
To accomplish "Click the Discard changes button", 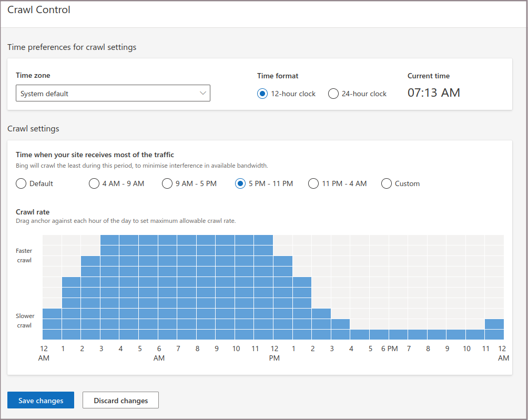I will pyautogui.click(x=120, y=401).
